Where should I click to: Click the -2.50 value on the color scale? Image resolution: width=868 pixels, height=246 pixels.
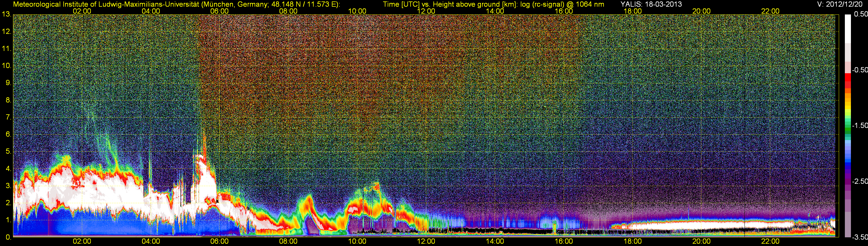tap(859, 181)
